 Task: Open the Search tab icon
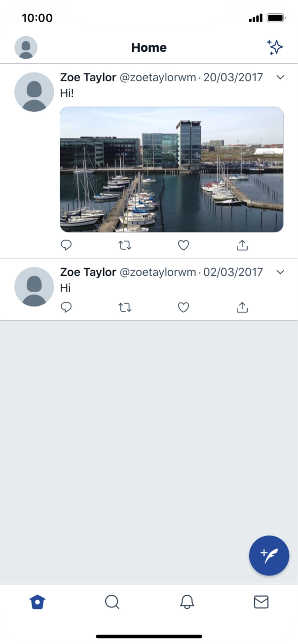[112, 602]
